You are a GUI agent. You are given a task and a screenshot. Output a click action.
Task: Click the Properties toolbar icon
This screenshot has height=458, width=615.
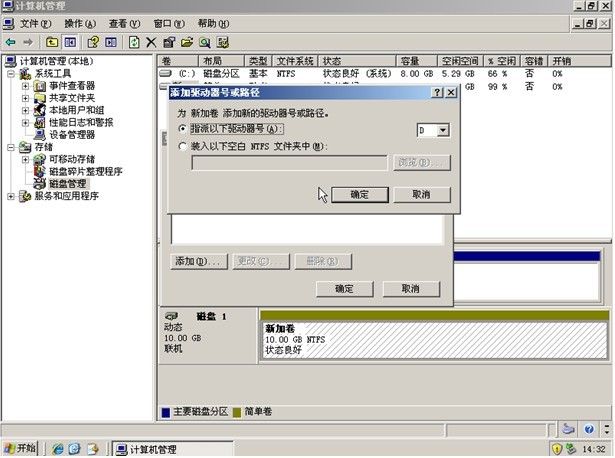169,42
